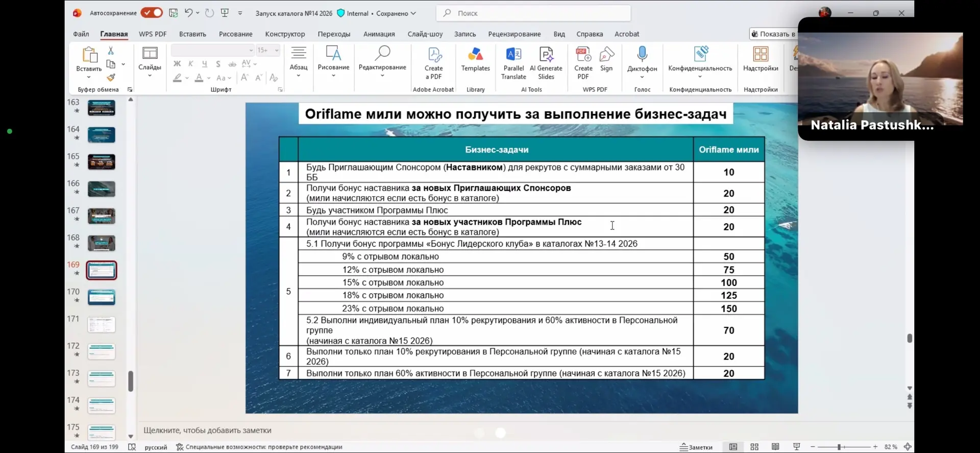980x453 pixels.
Task: Switch to slide sorter view in status bar
Action: 754,447
